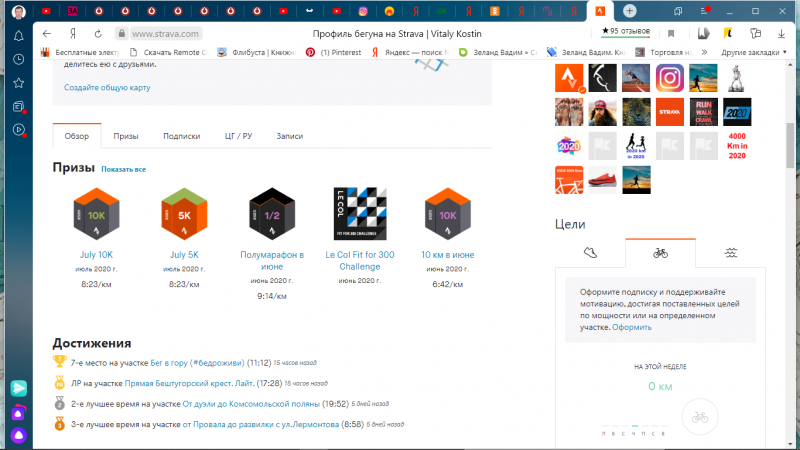
Task: Open the browser menu hamburger icon
Action: coord(705,11)
